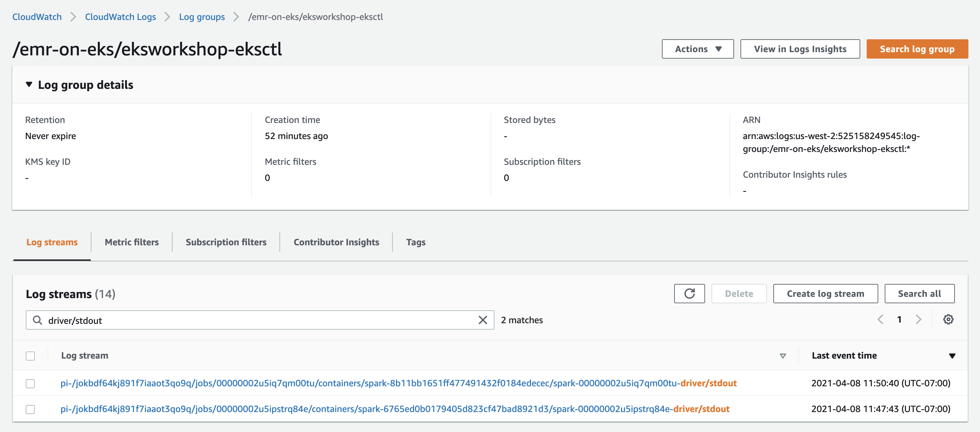This screenshot has width=980, height=432.
Task: Go to CloudWatch breadcrumb link
Action: tap(37, 17)
